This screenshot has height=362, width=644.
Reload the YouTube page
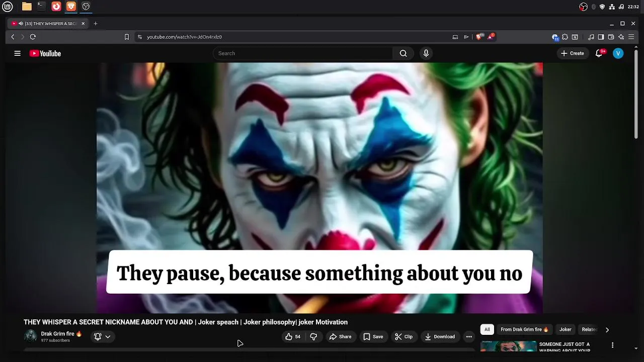[33, 37]
